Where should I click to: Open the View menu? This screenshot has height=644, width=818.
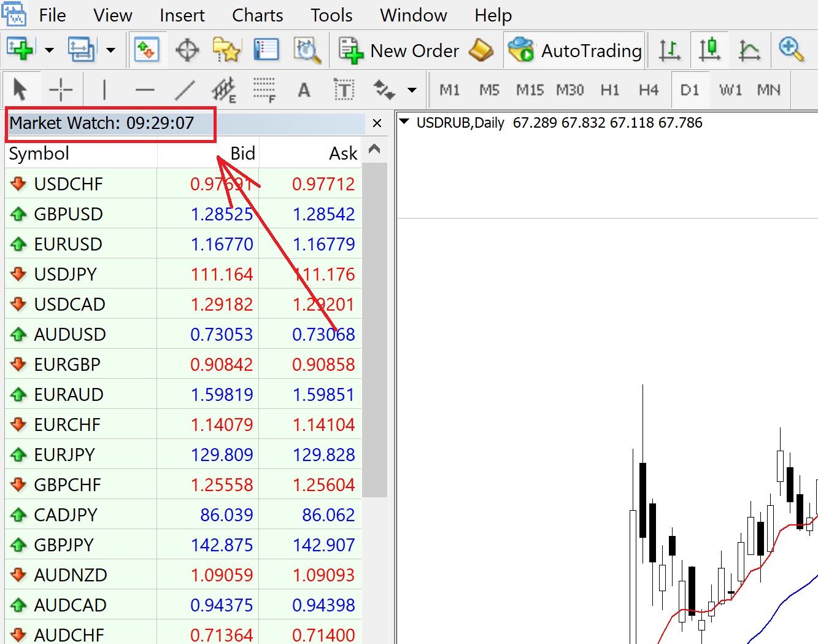(113, 15)
